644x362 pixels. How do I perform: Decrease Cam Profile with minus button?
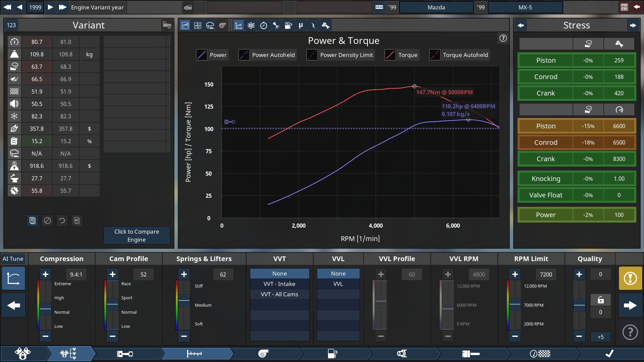112,336
